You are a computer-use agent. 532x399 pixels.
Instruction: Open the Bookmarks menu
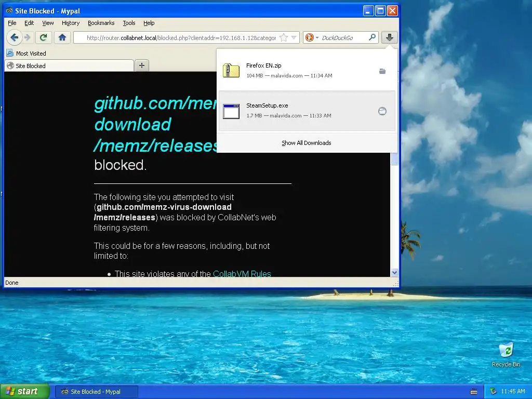(x=101, y=23)
